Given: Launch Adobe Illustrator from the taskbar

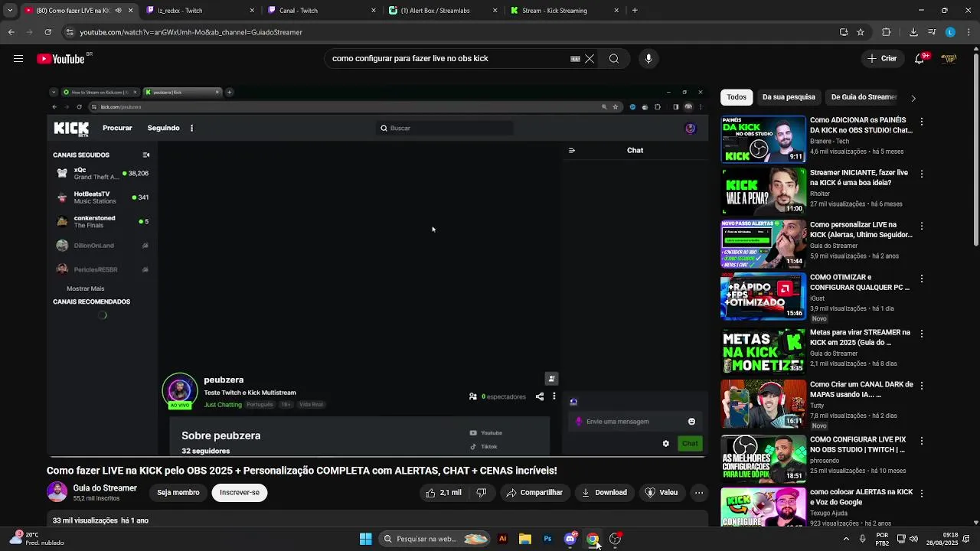Looking at the screenshot, I should click(x=502, y=539).
